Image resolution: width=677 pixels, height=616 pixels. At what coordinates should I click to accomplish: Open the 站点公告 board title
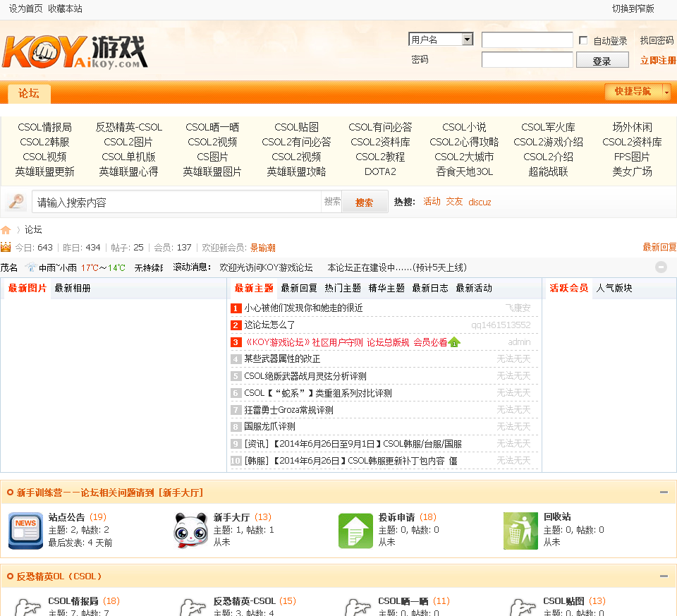pyautogui.click(x=66, y=517)
